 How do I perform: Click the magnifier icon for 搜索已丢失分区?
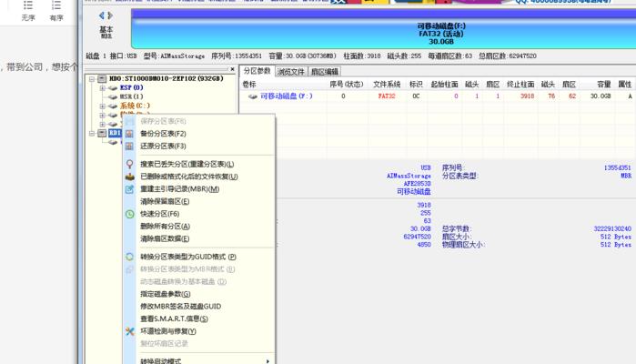pyautogui.click(x=129, y=165)
